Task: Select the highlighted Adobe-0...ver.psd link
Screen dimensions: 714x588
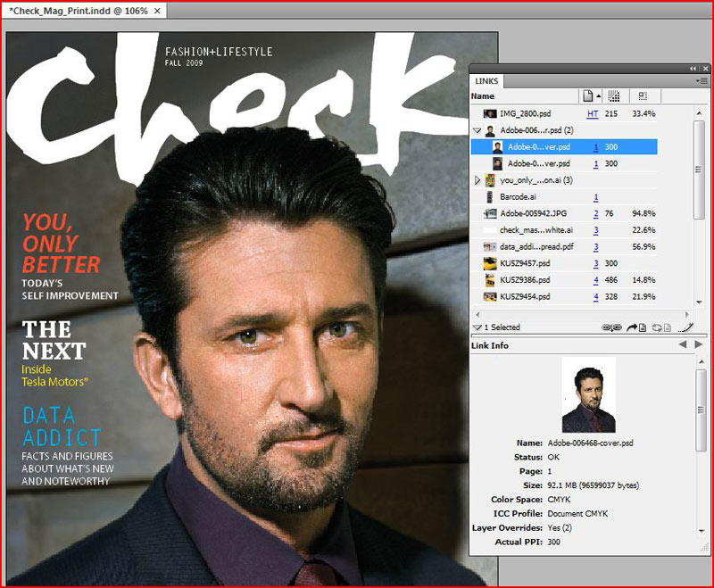Action: click(x=564, y=147)
